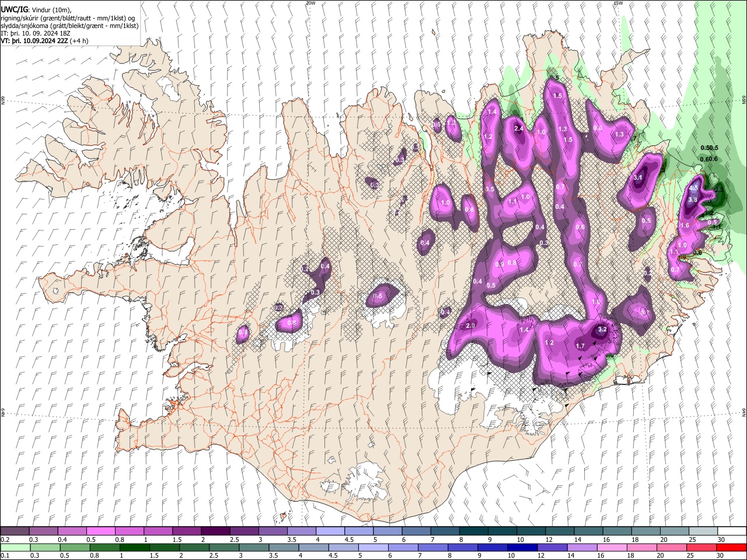Pick the violet 12–14 rain legend swatch
Image resolution: width=747 pixels, height=560 pixels.
(x=551, y=548)
